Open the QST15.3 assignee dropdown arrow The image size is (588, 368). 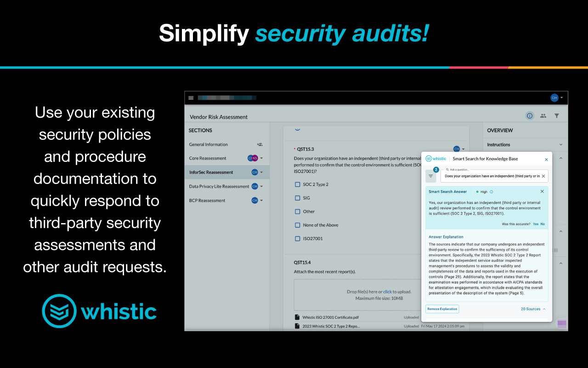click(463, 149)
